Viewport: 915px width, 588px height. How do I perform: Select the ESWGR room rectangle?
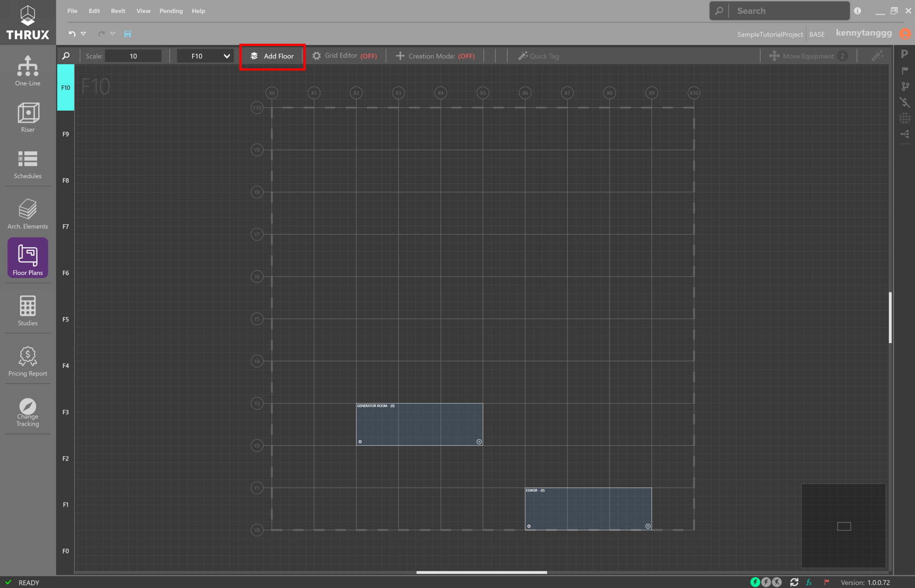(588, 509)
